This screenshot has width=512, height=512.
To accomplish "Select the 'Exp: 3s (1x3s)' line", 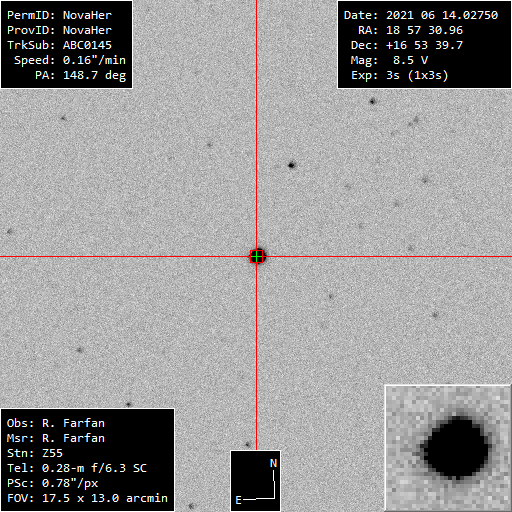I will click(x=399, y=75).
